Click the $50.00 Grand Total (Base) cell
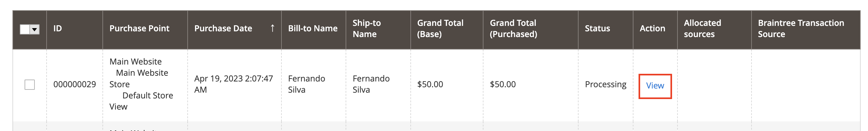The width and height of the screenshot is (868, 131). coord(430,84)
